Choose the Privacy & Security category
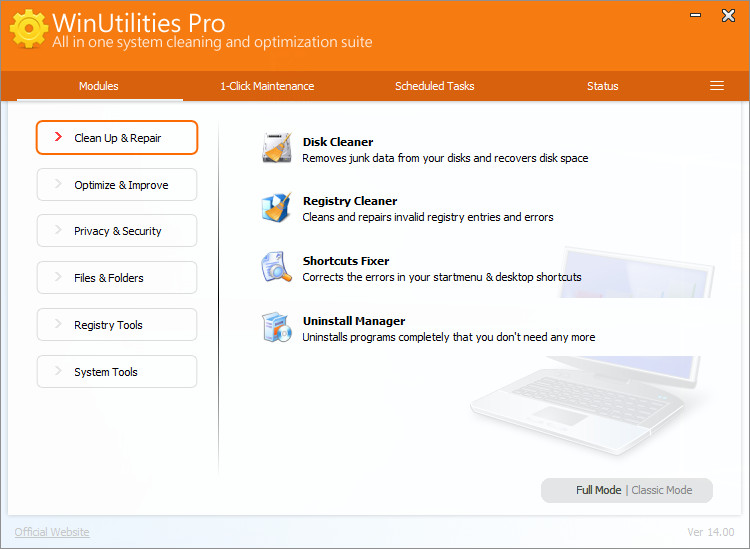750x549 pixels. pyautogui.click(x=117, y=231)
